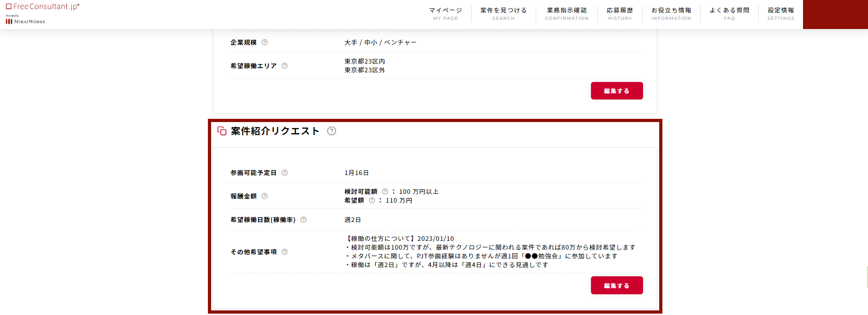The height and width of the screenshot is (315, 868).
Task: Go to マイページ MY PAGE menu
Action: [445, 14]
